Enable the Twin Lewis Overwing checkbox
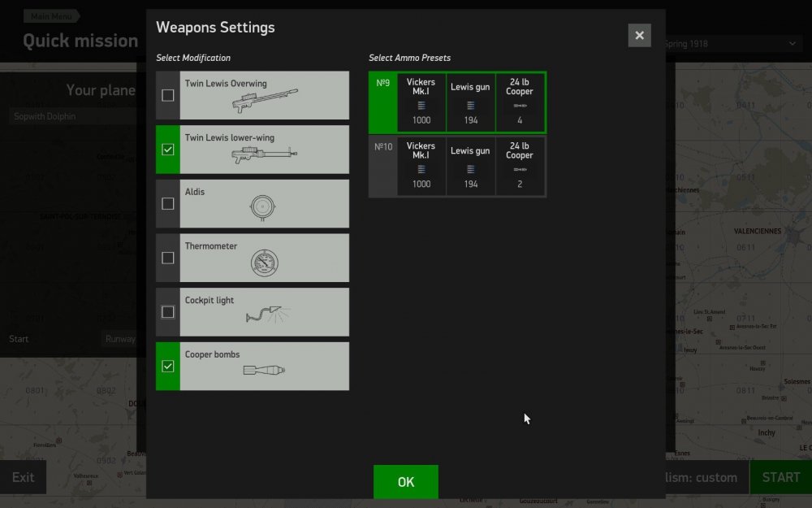Screen dimensions: 812x508 click(x=168, y=95)
